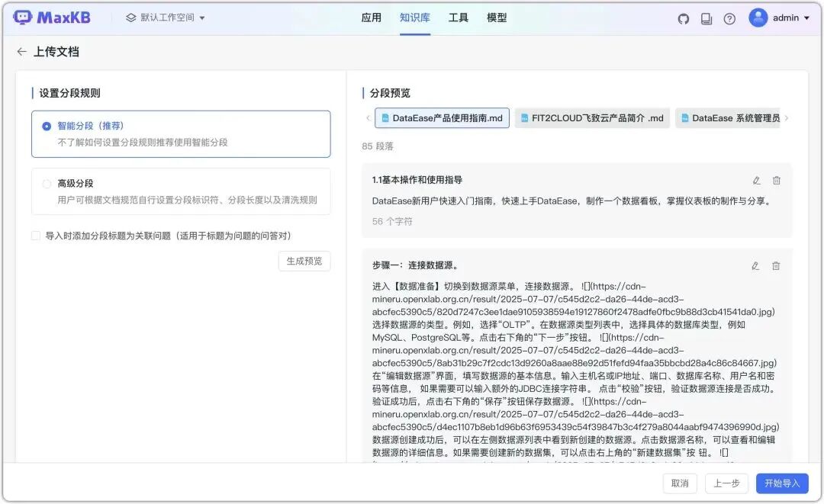Click the 上一步 button
824x504 pixels.
726,483
